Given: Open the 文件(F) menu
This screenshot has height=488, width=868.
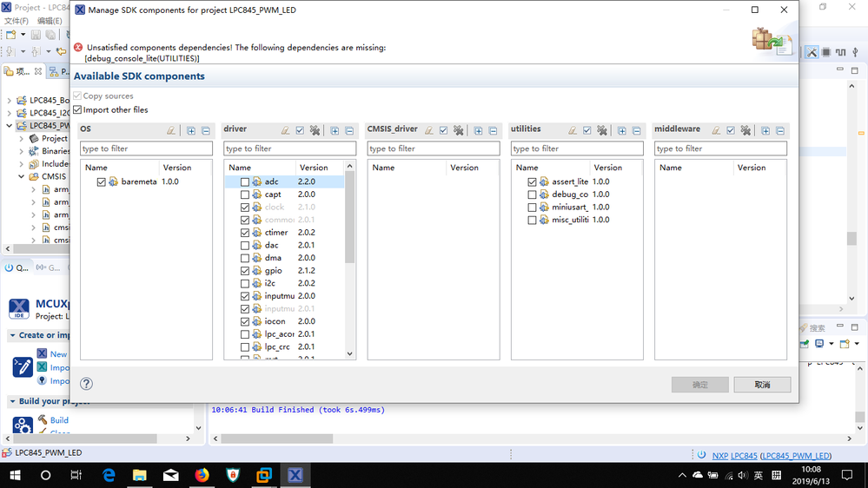Looking at the screenshot, I should click(x=16, y=21).
